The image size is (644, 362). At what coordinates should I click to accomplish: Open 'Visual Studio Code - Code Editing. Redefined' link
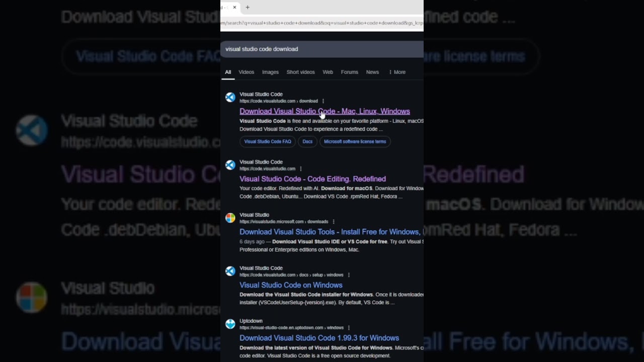point(312,179)
